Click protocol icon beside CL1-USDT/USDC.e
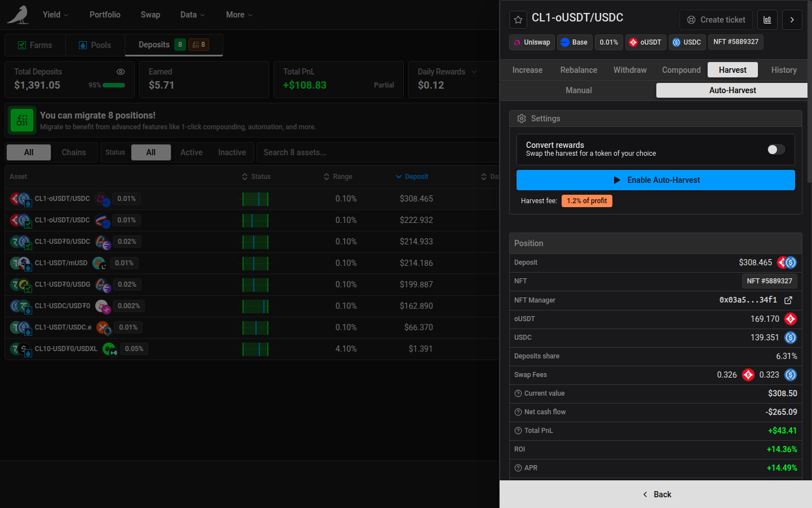Viewport: 812px width, 508px height. point(103,327)
